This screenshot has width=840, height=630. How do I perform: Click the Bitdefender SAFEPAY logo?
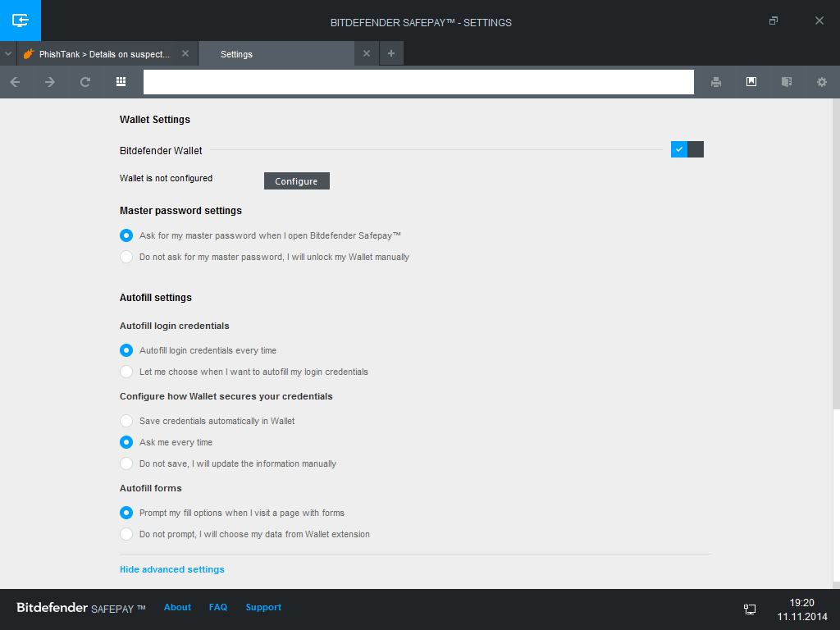(x=81, y=608)
